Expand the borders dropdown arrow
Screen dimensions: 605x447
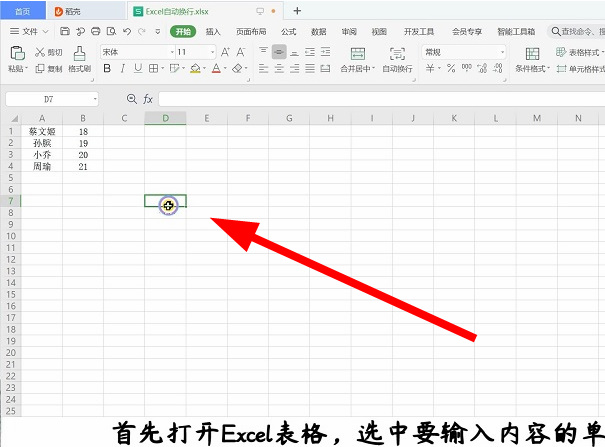tap(162, 69)
